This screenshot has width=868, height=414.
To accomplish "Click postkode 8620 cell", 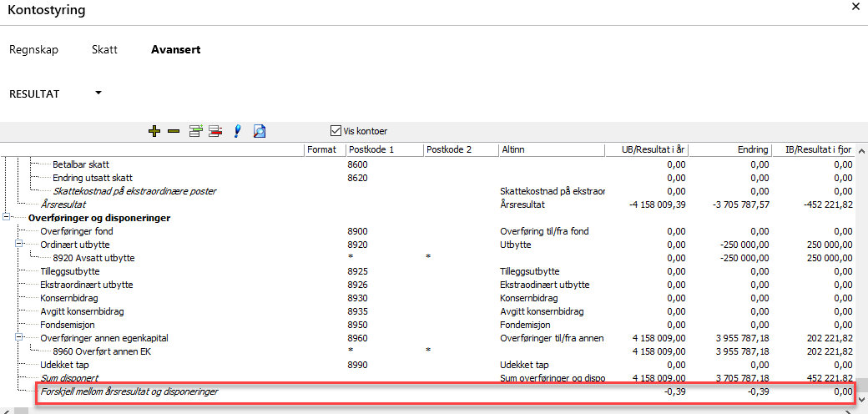I will tap(357, 178).
